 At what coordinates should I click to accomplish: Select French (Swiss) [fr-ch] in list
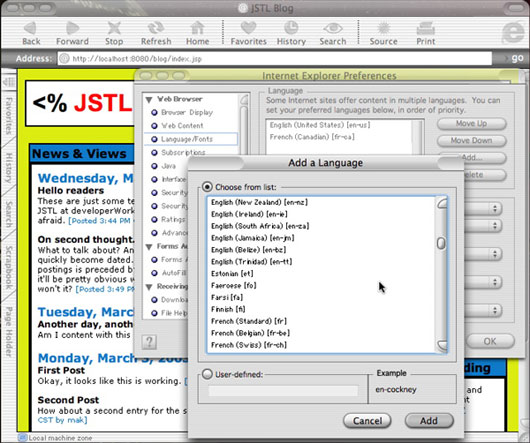(249, 345)
